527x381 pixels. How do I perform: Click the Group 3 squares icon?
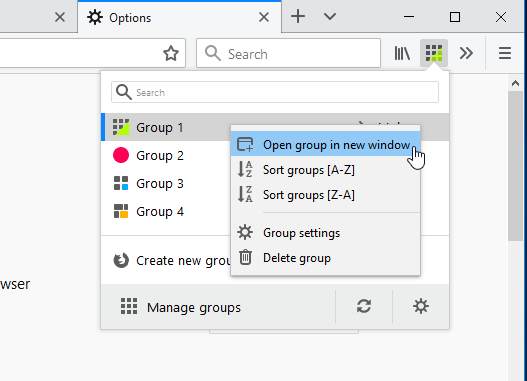(x=121, y=183)
